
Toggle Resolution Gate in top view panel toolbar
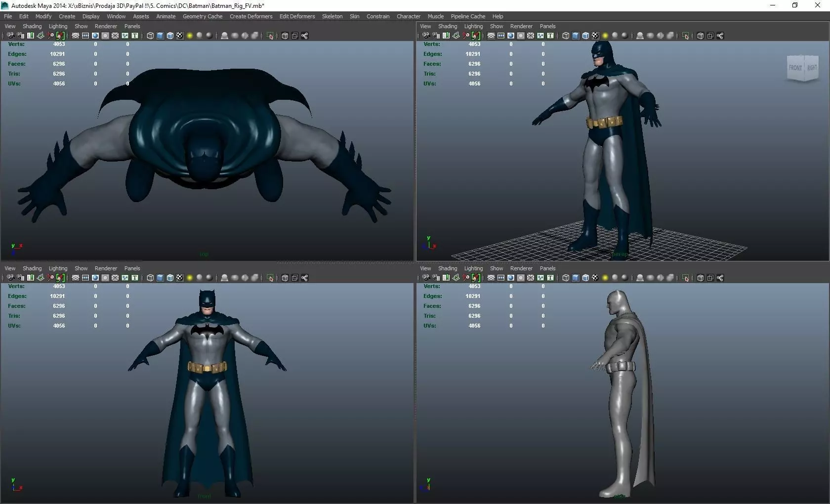pyautogui.click(x=95, y=36)
